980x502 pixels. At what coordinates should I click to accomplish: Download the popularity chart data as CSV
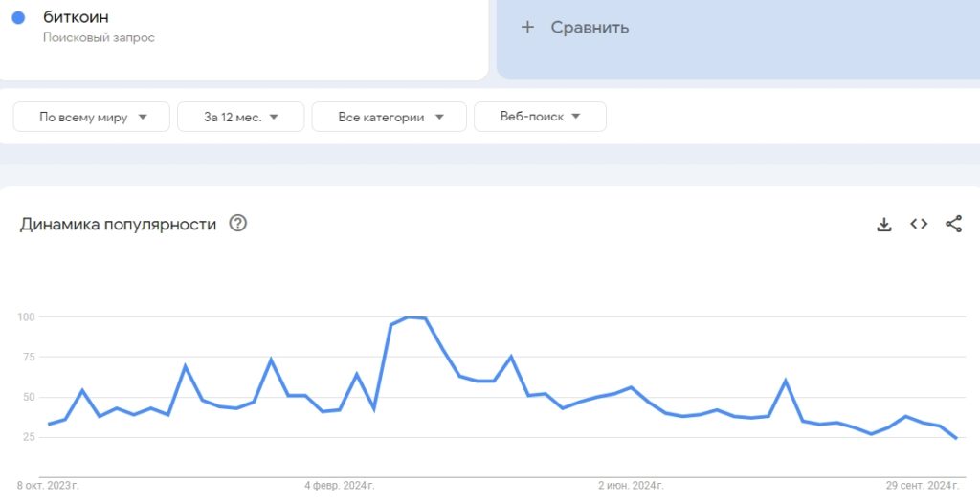click(x=884, y=224)
